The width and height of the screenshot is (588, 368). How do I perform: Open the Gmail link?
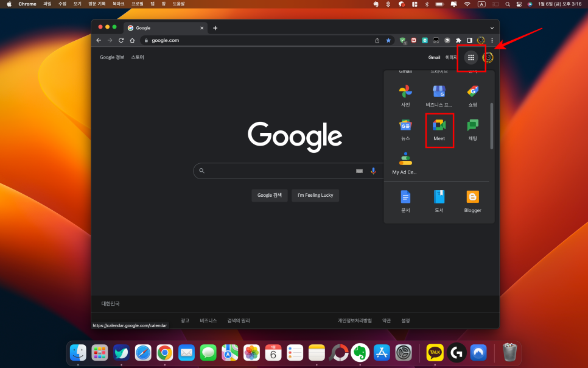tap(434, 57)
